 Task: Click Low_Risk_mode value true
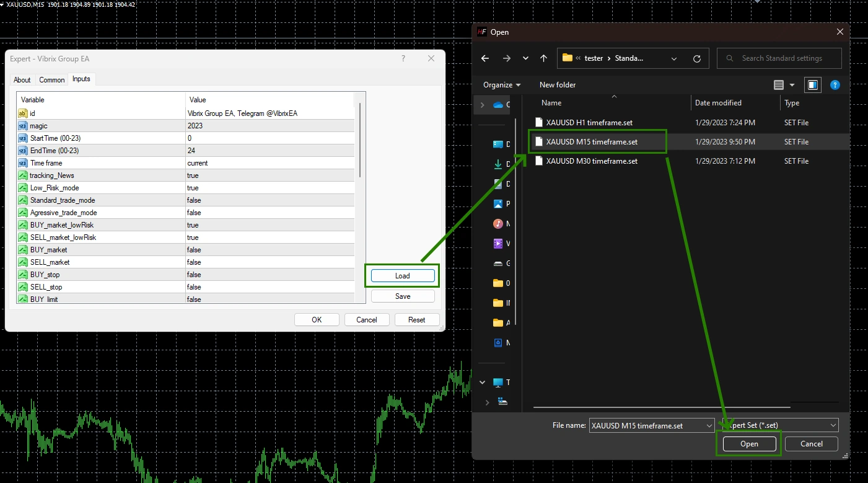[193, 188]
